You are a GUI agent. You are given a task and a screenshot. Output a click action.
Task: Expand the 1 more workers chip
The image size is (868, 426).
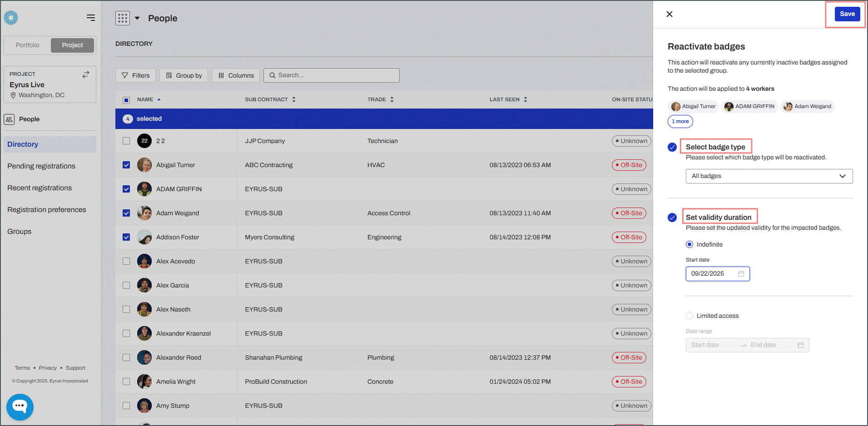click(680, 121)
